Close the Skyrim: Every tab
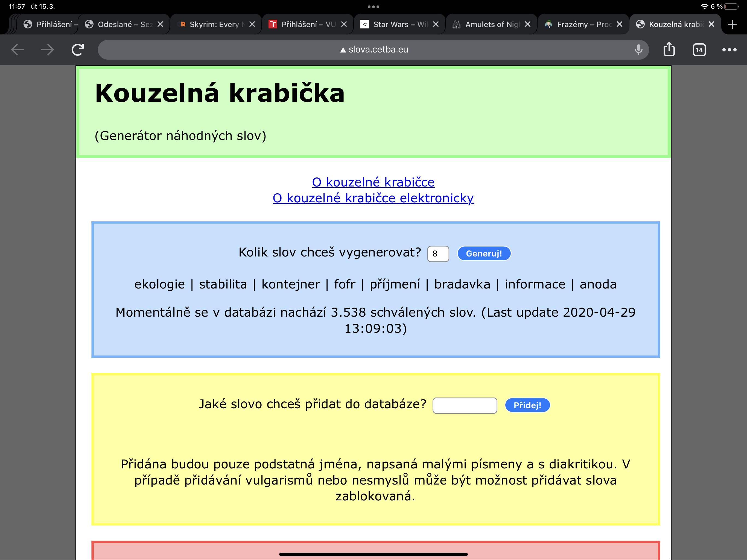Image resolution: width=747 pixels, height=560 pixels. [252, 24]
